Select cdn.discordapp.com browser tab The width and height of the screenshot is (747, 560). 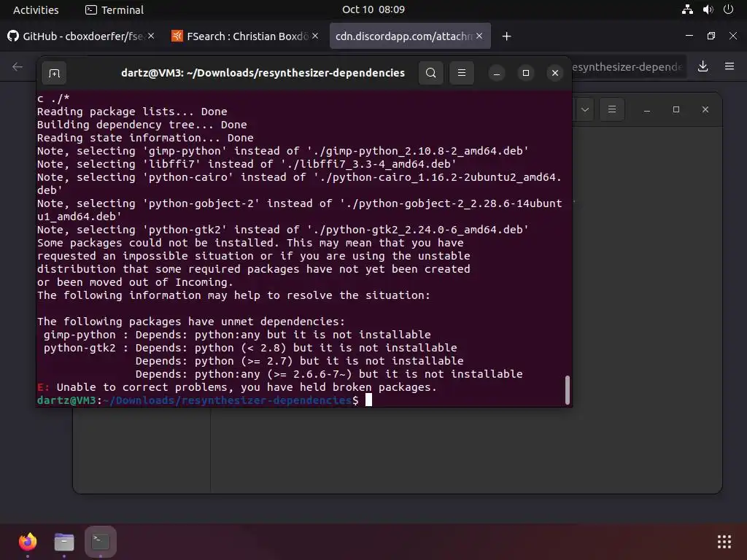(x=410, y=36)
